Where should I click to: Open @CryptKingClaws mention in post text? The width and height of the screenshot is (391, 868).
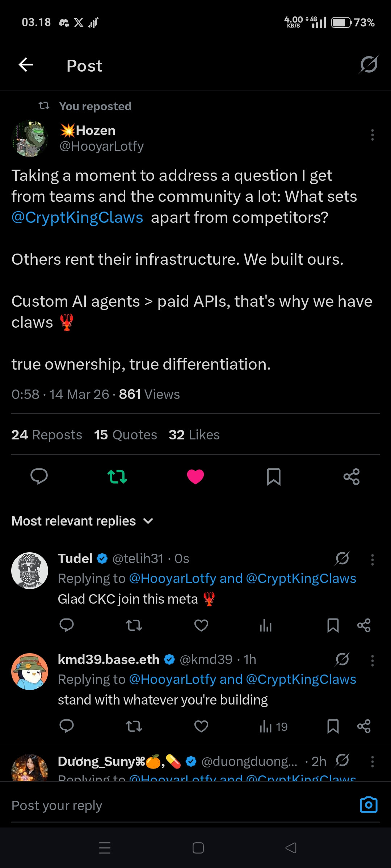tap(77, 217)
